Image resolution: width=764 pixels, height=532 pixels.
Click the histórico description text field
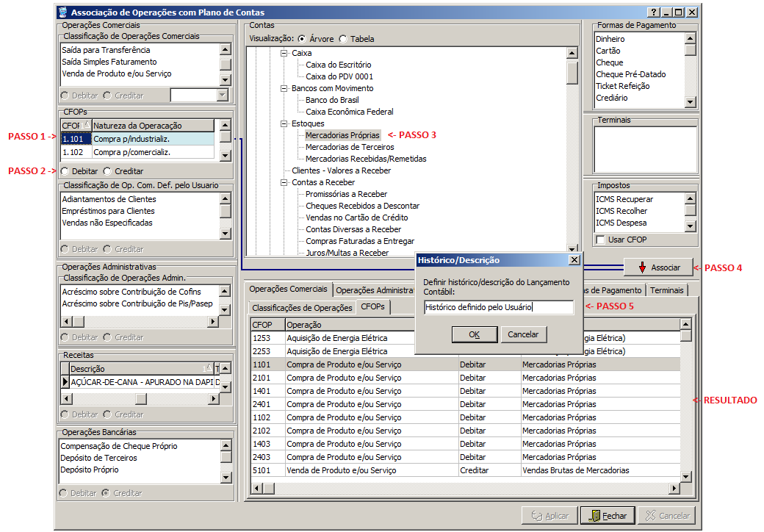(x=498, y=307)
